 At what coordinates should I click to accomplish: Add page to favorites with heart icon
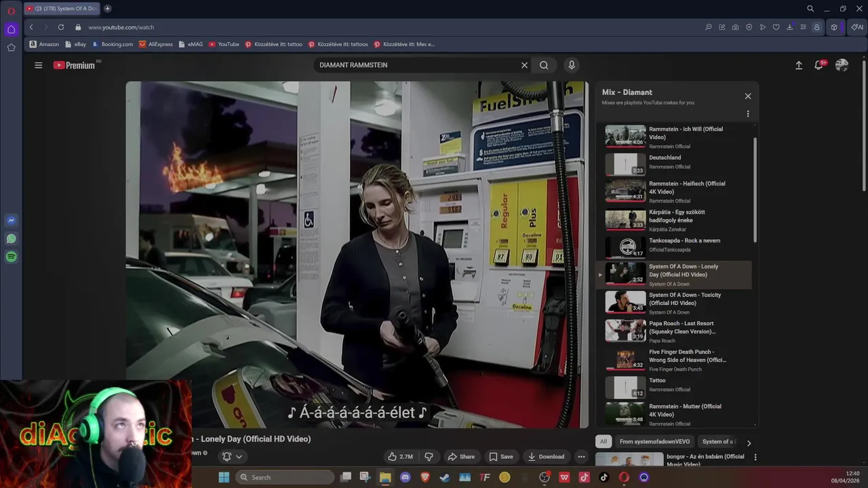[776, 27]
